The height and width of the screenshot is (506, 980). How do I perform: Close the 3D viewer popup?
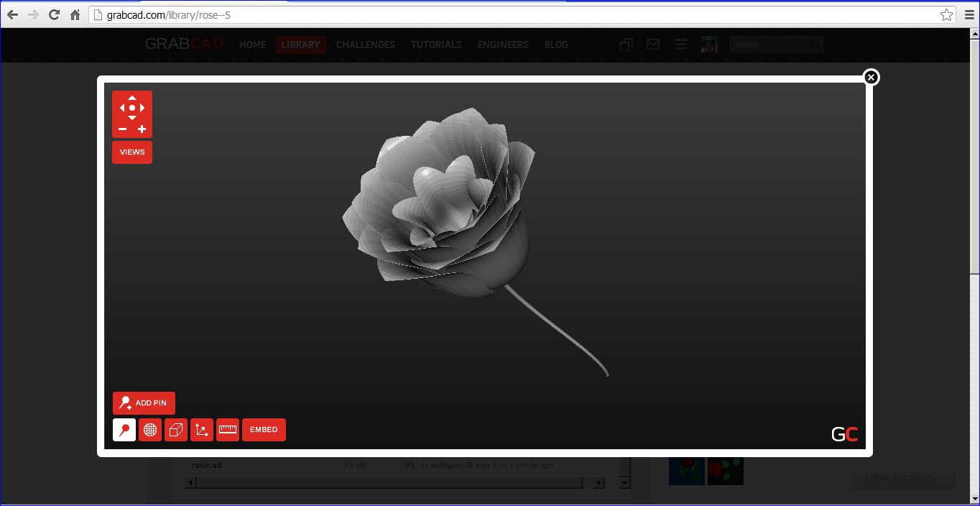click(x=871, y=77)
